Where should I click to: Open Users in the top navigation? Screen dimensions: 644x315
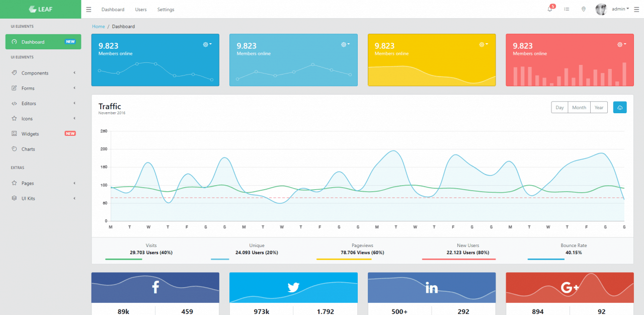coord(141,10)
